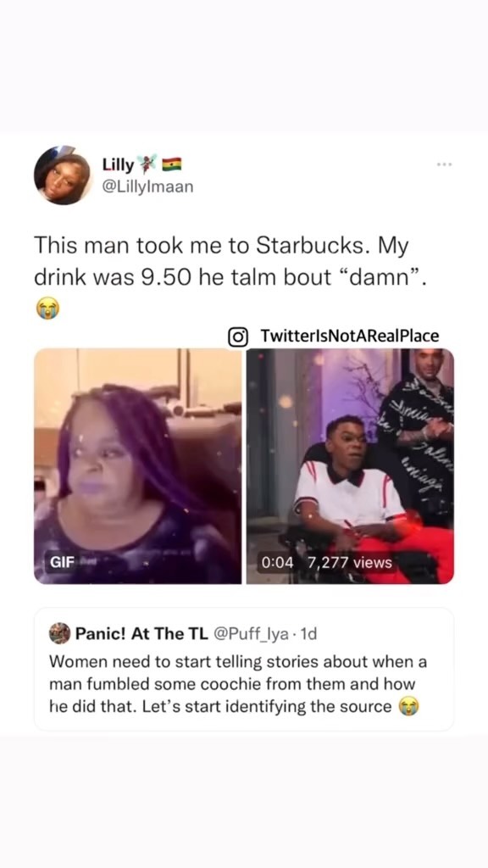The height and width of the screenshot is (868, 488).
Task: Click the 7,277 views counter
Action: [349, 563]
